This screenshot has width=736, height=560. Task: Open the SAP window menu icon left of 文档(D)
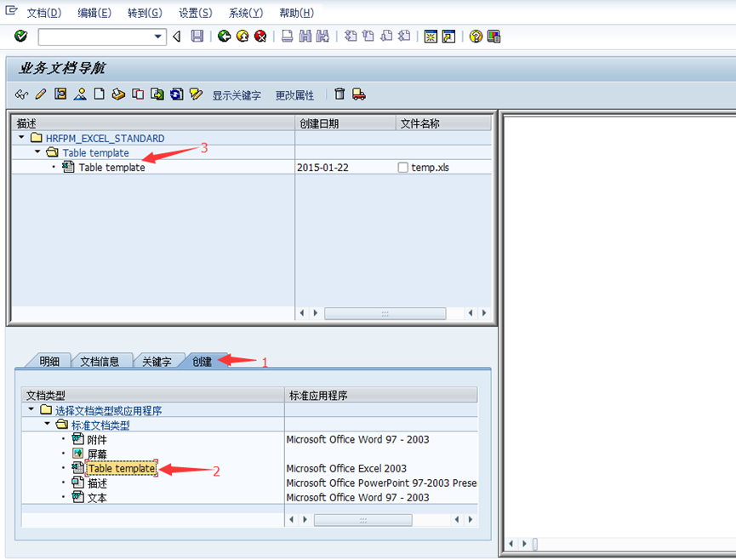(11, 10)
